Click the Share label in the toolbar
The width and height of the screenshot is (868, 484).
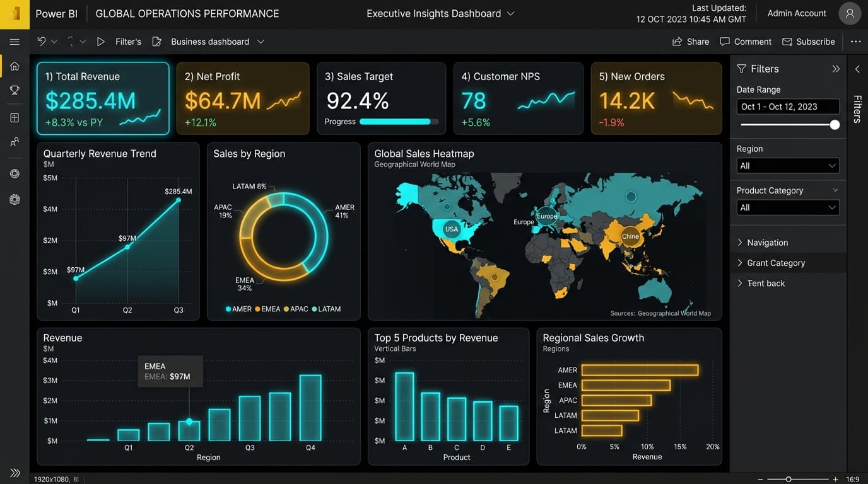tap(698, 42)
